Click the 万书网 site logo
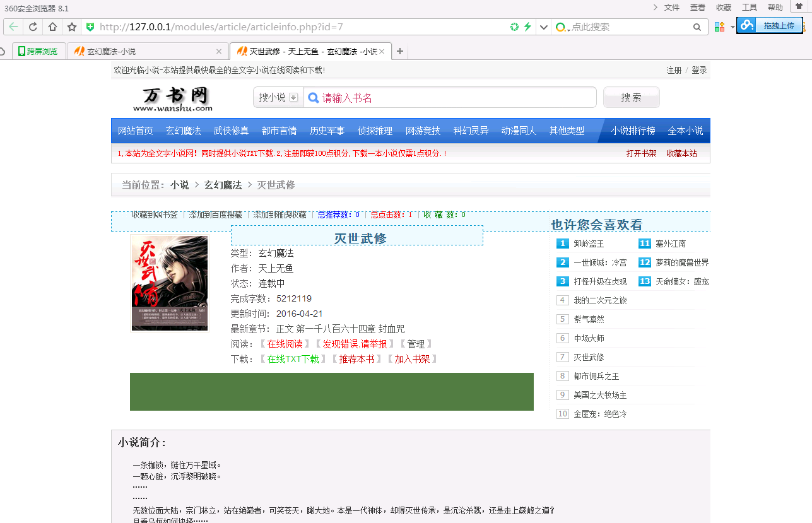Screen dimensions: 812x523 [x=172, y=98]
